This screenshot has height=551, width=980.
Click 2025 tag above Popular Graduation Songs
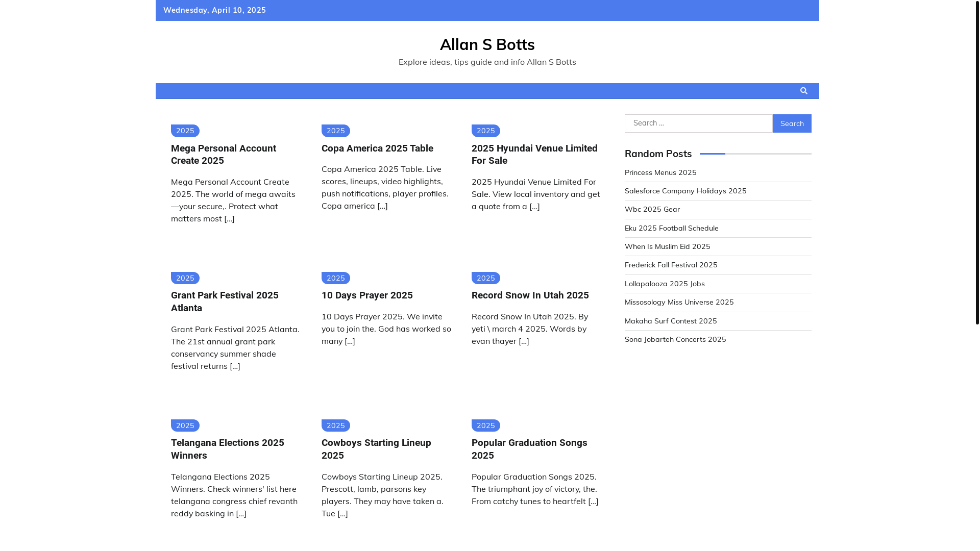[485, 425]
